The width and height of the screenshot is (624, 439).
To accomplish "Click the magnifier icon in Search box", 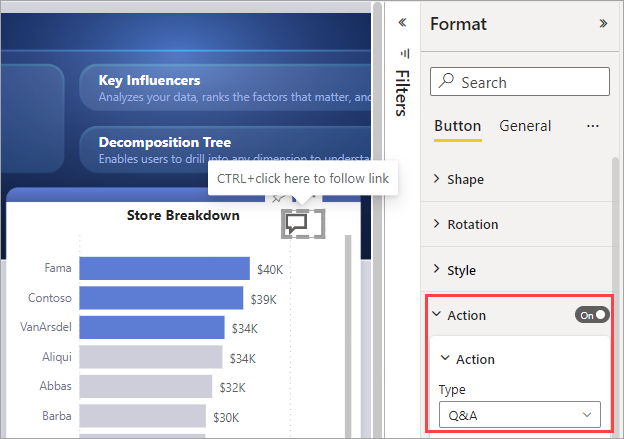I will coord(447,80).
